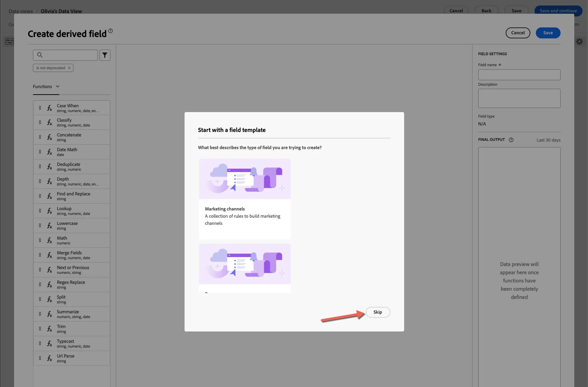
Task: Click the fx icon for Deduplicate
Action: [x=49, y=167]
